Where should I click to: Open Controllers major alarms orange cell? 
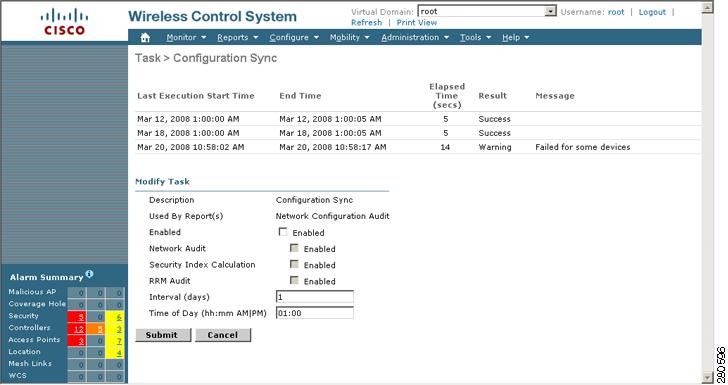click(97, 329)
